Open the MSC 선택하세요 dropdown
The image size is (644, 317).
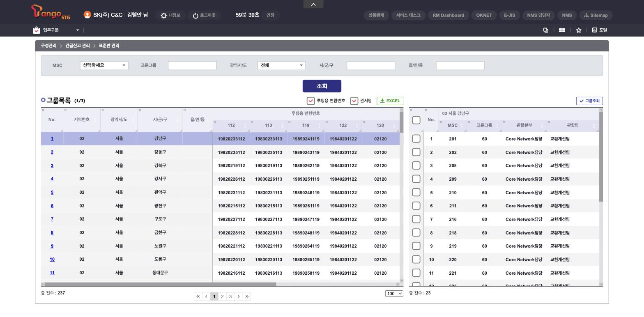tap(104, 65)
